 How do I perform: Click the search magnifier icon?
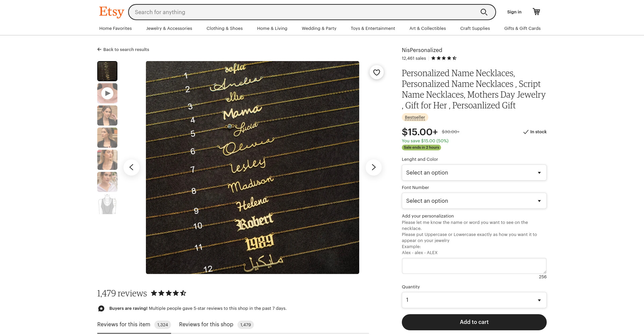click(484, 12)
